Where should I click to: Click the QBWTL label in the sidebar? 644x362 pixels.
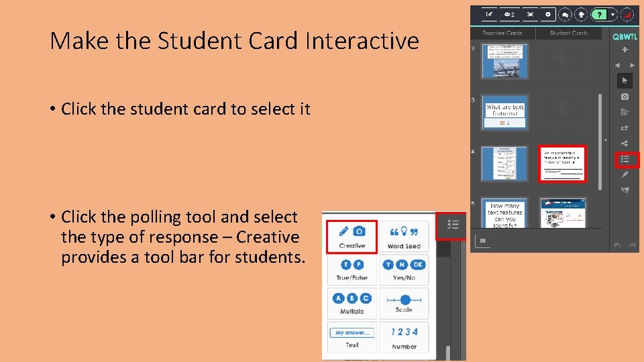[625, 36]
